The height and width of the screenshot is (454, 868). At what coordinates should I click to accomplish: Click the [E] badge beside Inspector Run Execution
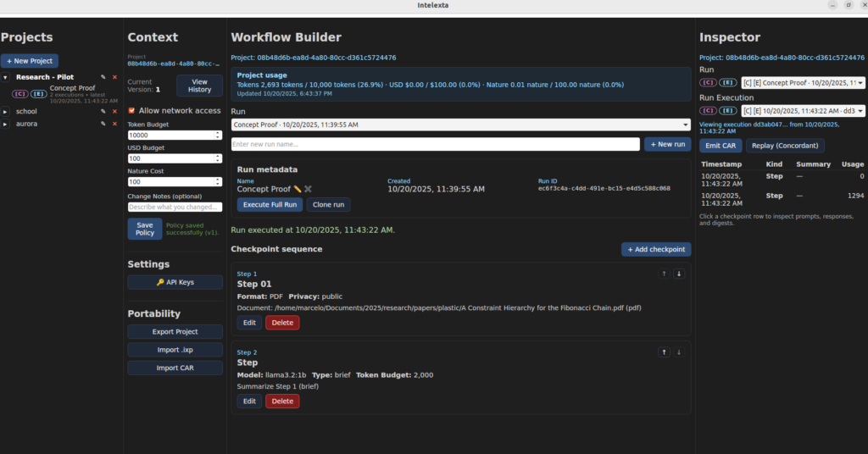tap(727, 111)
